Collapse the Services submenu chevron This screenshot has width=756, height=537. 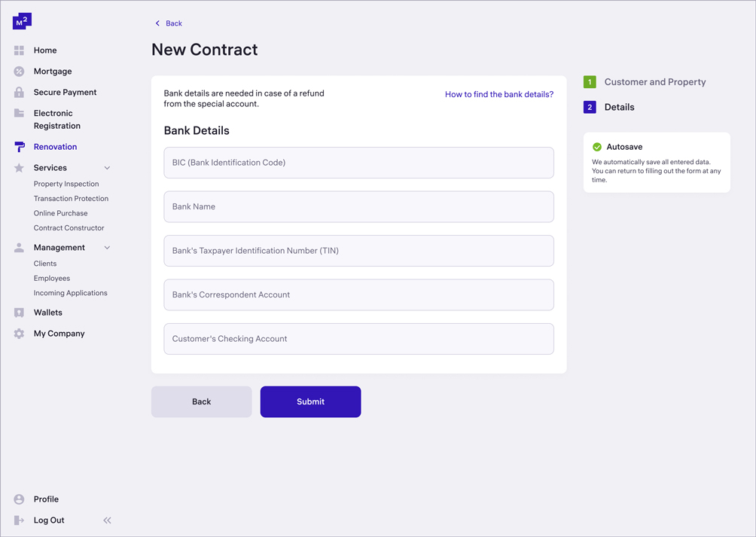coord(106,167)
